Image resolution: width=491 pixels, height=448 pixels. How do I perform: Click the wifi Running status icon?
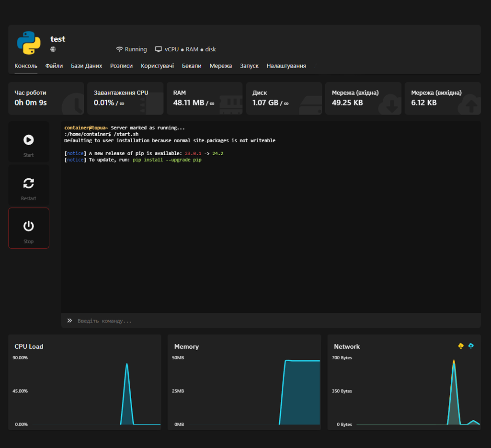click(119, 49)
